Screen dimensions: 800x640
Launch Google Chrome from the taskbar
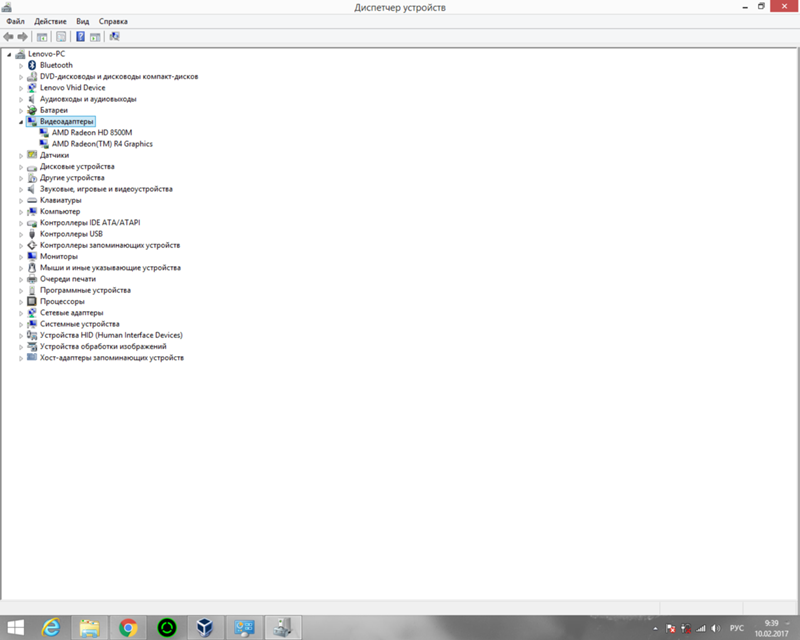tap(128, 629)
